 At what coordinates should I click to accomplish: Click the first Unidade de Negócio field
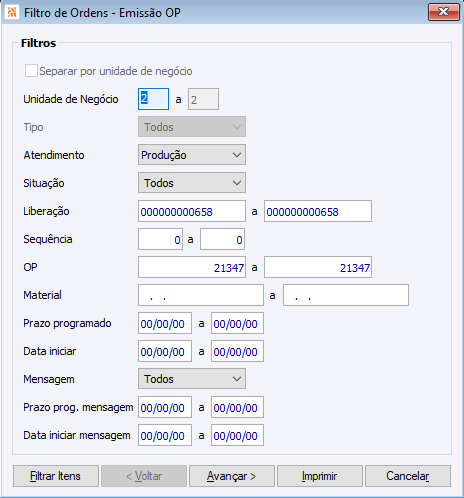pyautogui.click(x=153, y=99)
